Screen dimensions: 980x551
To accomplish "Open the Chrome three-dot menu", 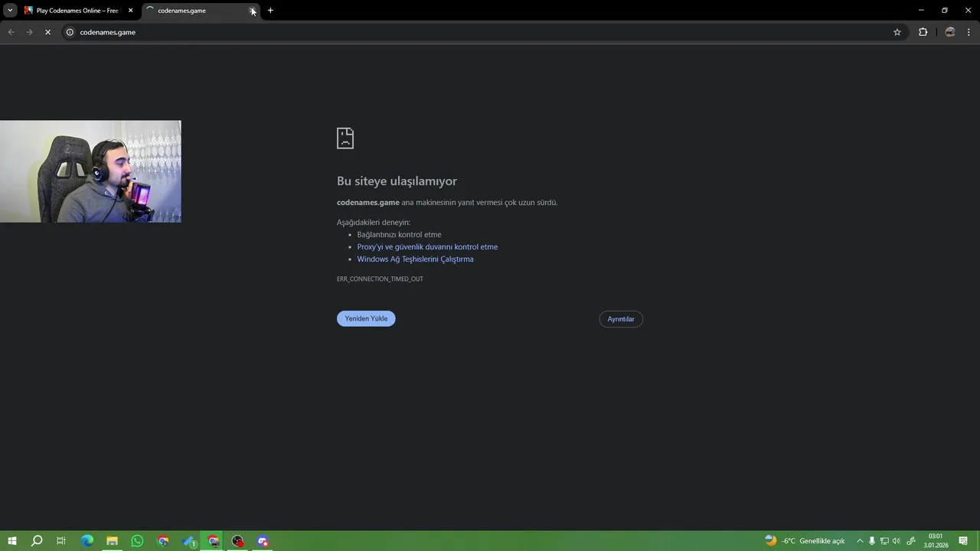I will tap(969, 32).
